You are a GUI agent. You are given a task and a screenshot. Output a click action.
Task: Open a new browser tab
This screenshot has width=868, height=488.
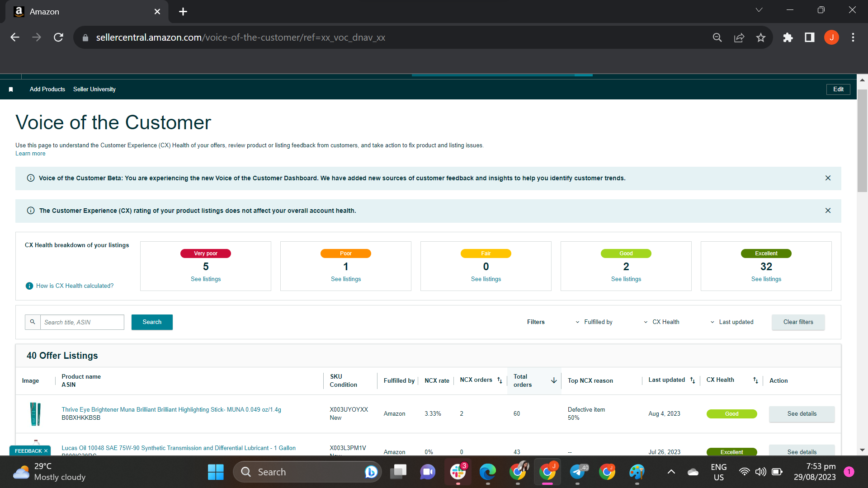(183, 12)
